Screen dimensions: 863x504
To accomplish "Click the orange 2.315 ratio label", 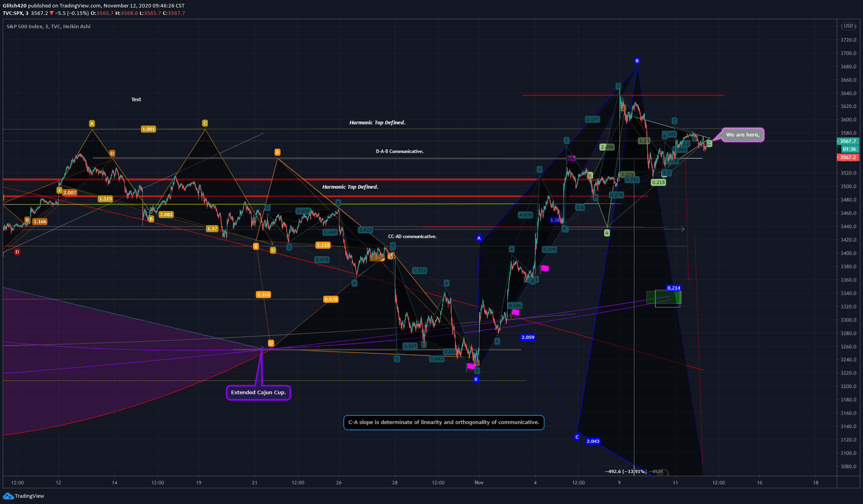I will 263,295.
